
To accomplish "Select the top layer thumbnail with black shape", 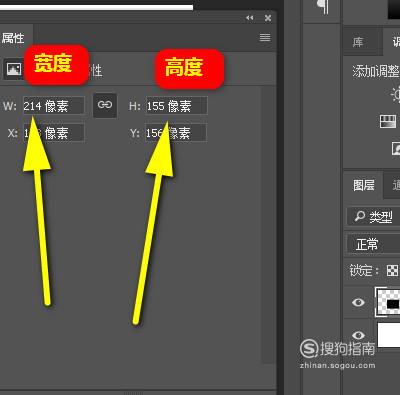I will click(388, 302).
